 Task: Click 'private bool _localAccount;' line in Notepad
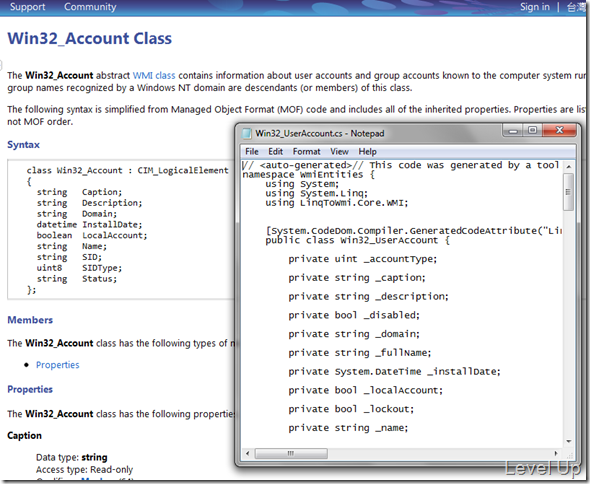[x=366, y=390]
